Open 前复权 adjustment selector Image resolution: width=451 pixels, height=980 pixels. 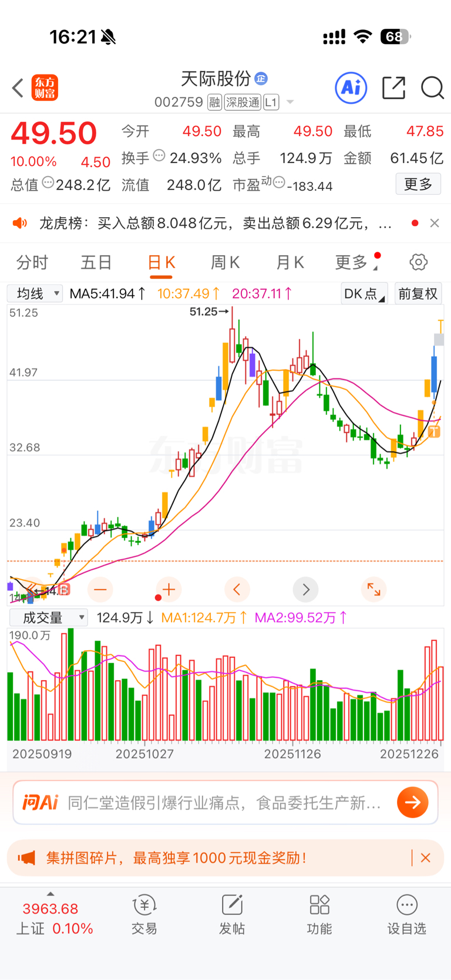pyautogui.click(x=418, y=293)
